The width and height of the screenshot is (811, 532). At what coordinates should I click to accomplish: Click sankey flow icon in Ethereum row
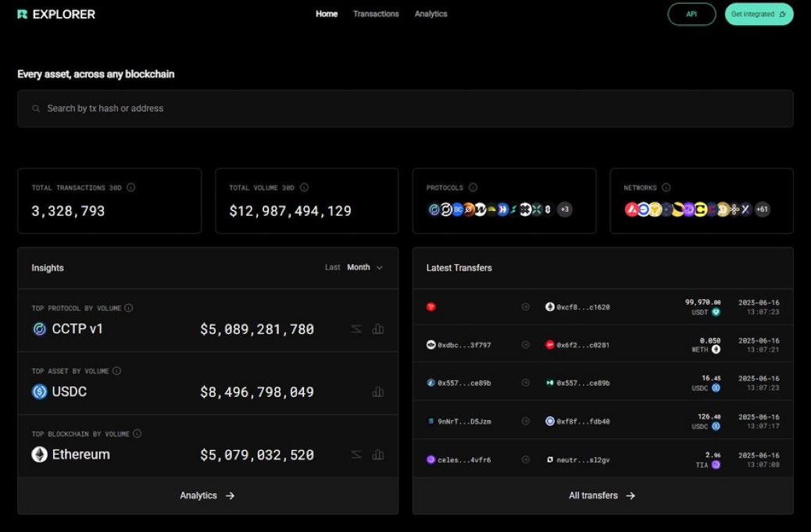click(x=356, y=455)
